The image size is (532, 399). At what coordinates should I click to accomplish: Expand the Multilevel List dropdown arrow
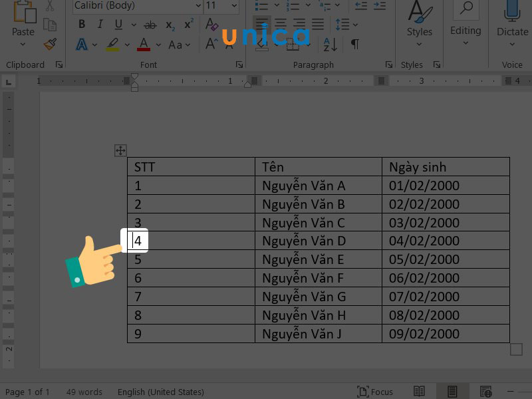[337, 5]
